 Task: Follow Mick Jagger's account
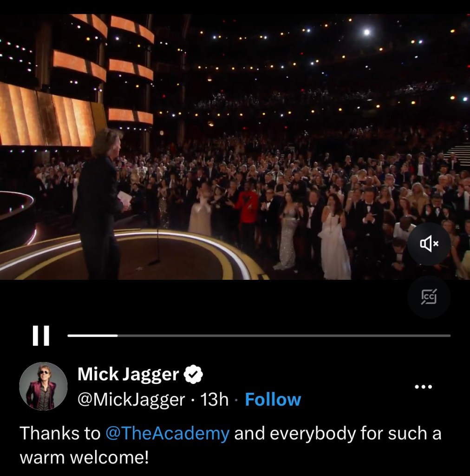click(273, 399)
